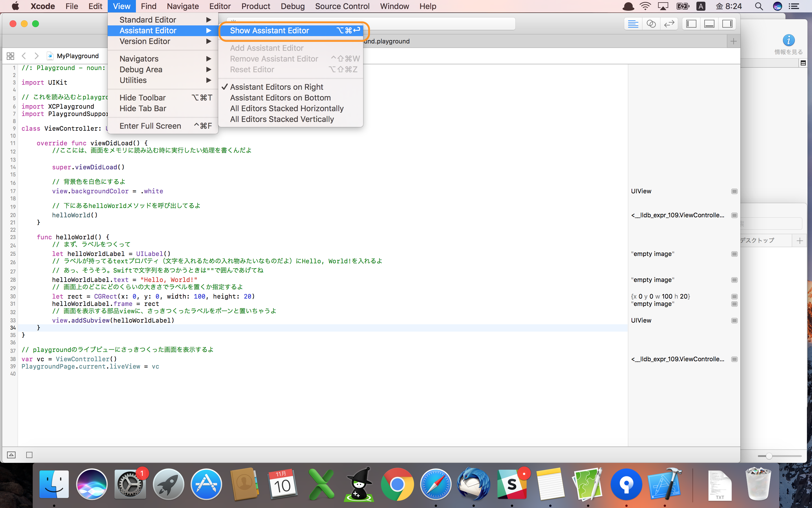Viewport: 812px width, 508px height.
Task: Open the Debug menu
Action: 293,6
